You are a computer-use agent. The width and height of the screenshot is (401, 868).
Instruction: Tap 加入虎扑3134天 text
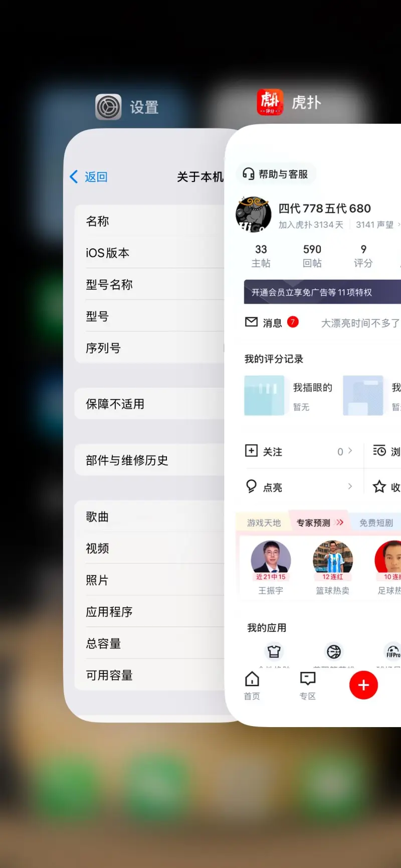pos(311,225)
